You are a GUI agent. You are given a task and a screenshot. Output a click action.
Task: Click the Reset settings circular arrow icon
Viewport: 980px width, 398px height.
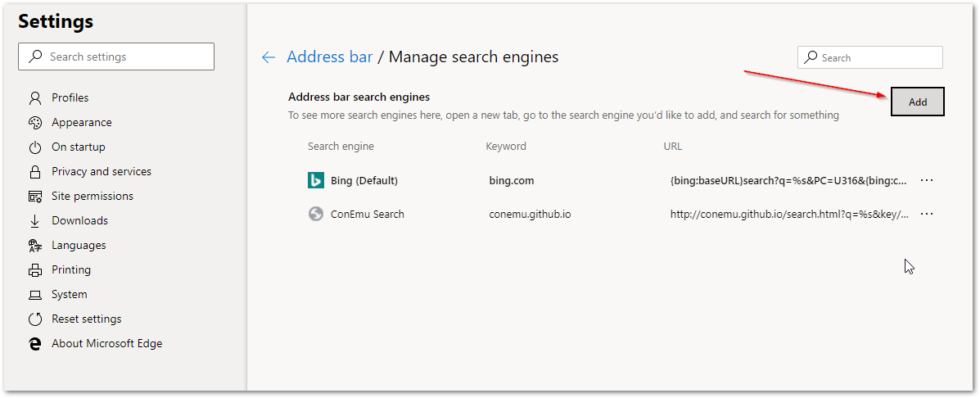[x=35, y=319]
